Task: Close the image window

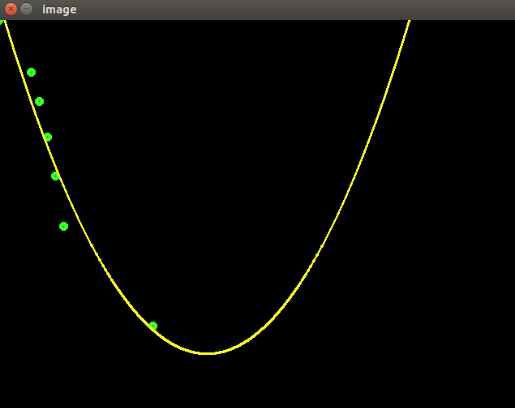Action: point(11,9)
